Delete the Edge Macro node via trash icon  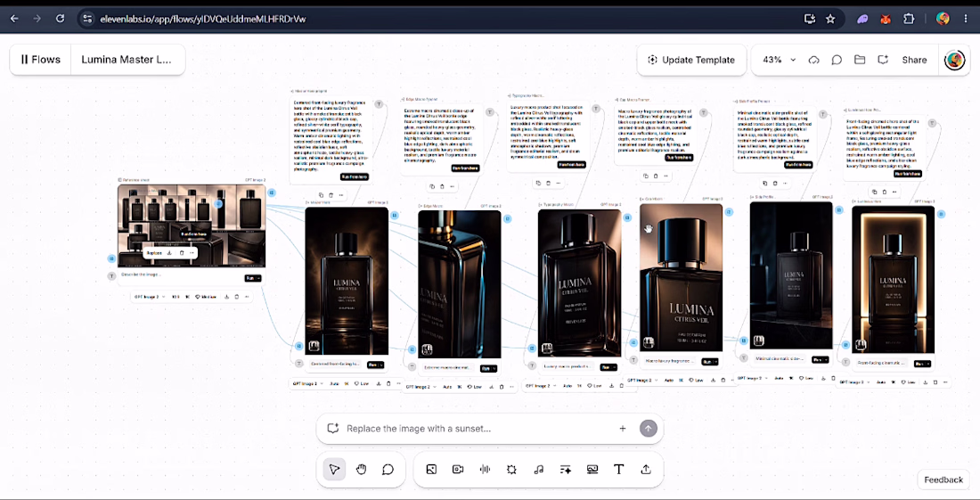click(502, 387)
